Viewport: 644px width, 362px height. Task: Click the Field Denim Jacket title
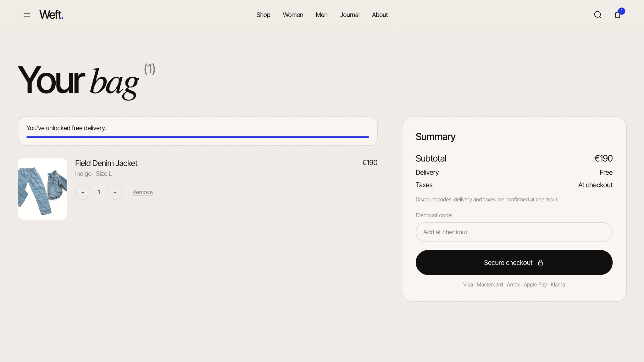(106, 163)
